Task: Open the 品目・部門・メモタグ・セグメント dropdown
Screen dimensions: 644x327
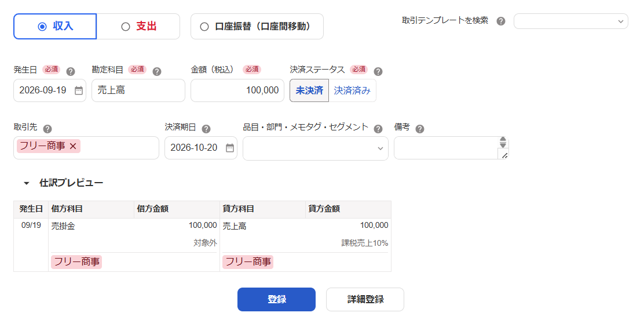Action: [316, 148]
